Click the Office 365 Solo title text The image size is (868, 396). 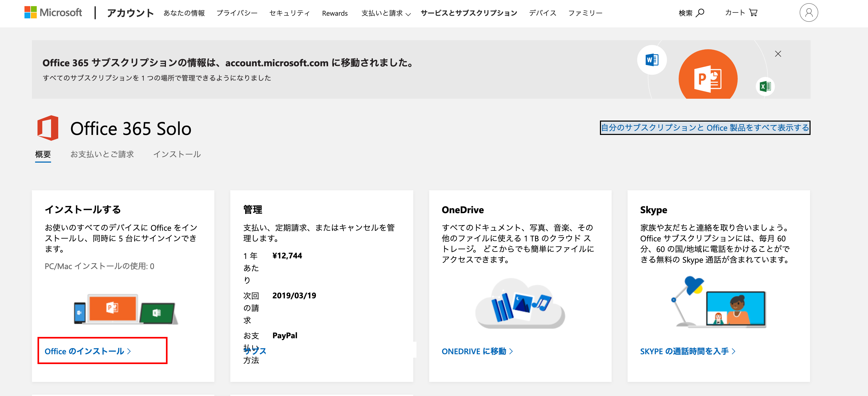tap(131, 129)
